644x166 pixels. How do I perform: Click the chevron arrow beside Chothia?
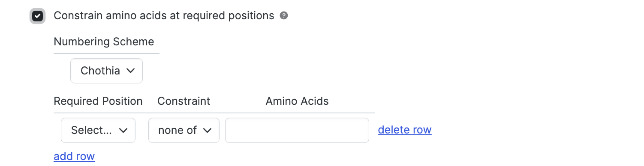point(131,71)
